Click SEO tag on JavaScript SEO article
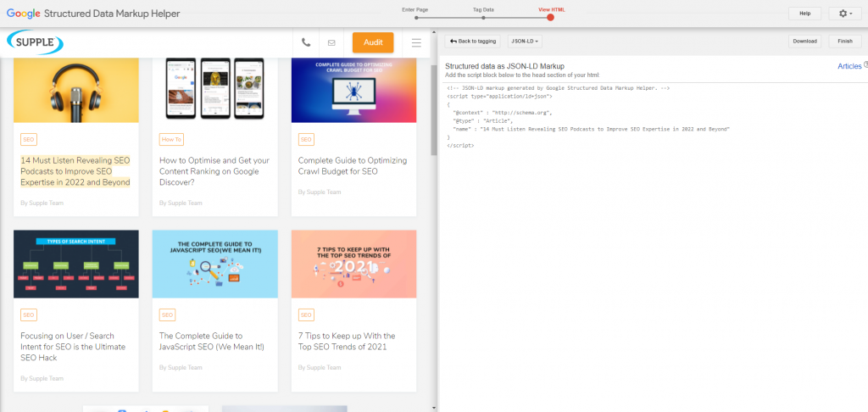Viewport: 868px width, 412px height. point(167,315)
